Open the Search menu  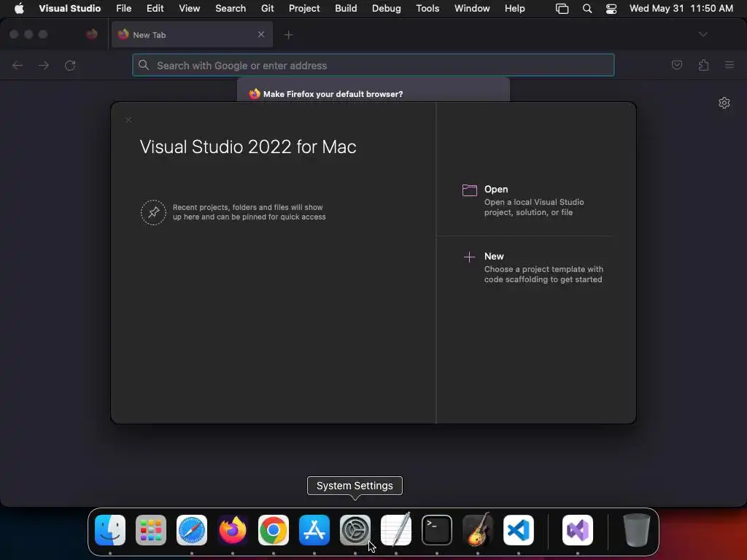(x=231, y=8)
